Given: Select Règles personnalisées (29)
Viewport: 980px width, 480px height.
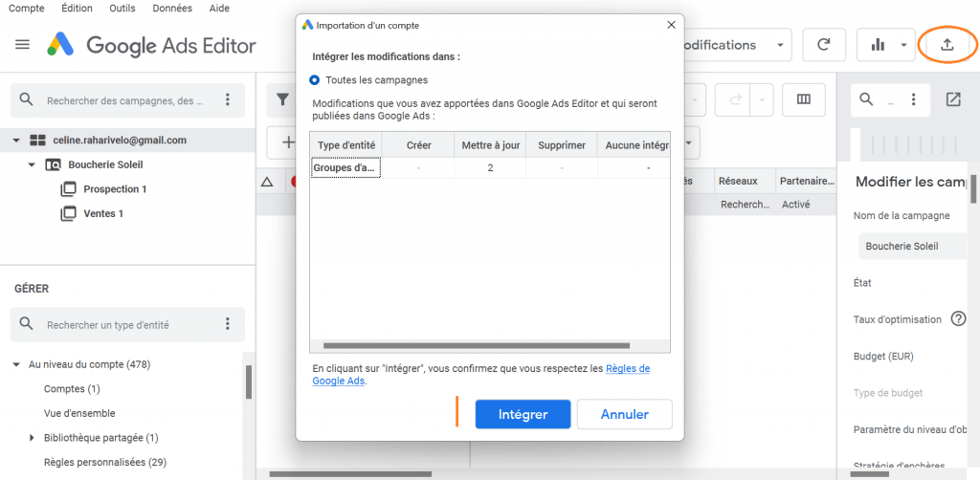Looking at the screenshot, I should [105, 463].
